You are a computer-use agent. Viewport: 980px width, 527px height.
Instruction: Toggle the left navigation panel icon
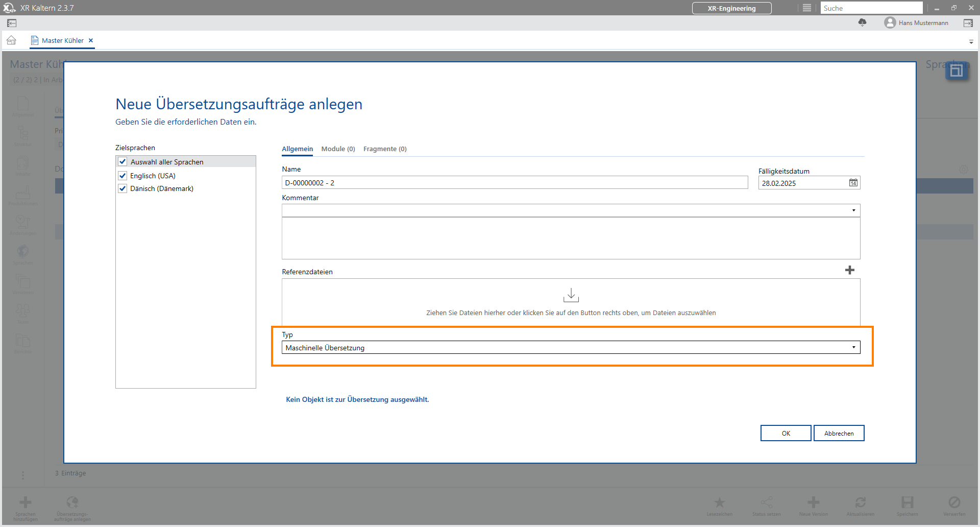pyautogui.click(x=12, y=23)
